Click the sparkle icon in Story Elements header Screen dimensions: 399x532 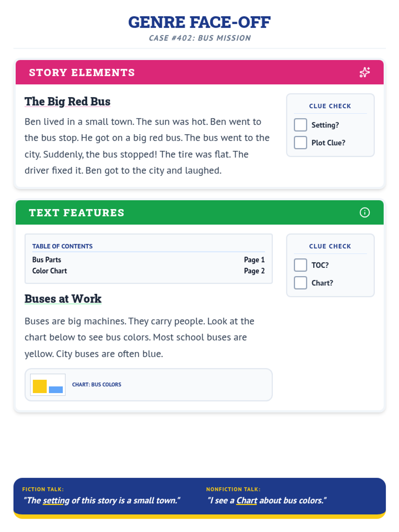click(364, 72)
